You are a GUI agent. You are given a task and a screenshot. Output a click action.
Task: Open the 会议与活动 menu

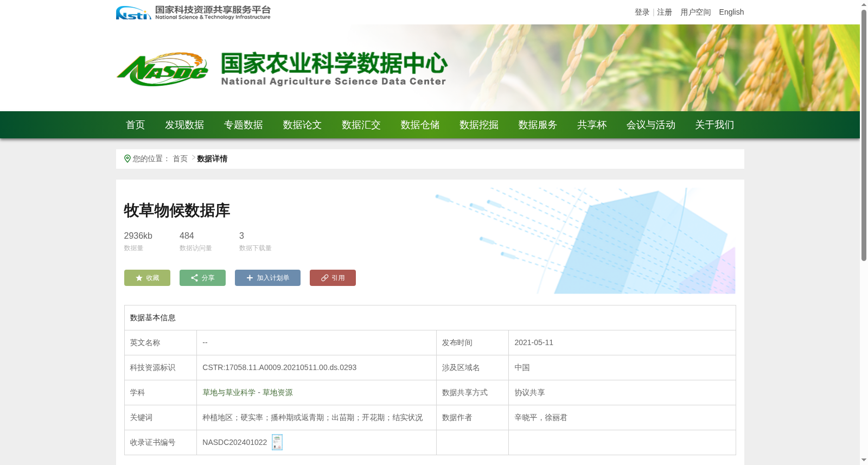tap(651, 125)
